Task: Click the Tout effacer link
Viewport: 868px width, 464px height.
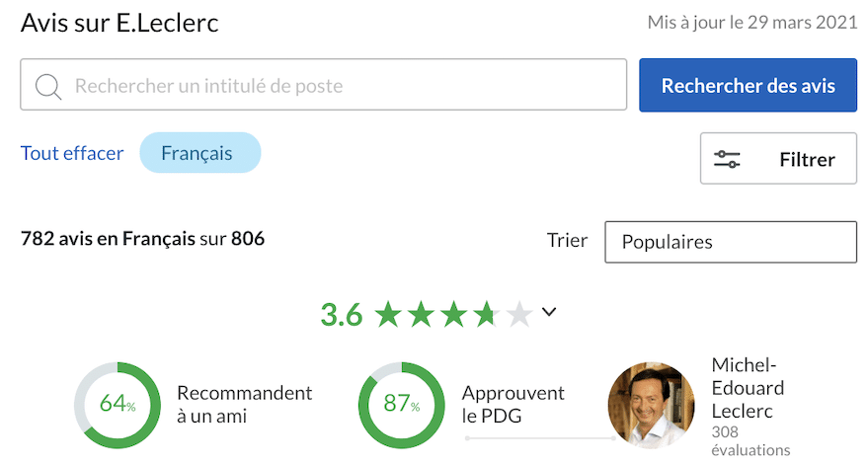Action: coord(72,153)
